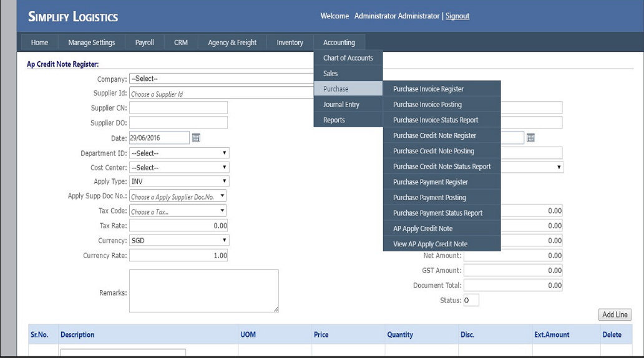The height and width of the screenshot is (358, 644).
Task: Select Purchase Invoice Register menu entry
Action: (x=428, y=89)
